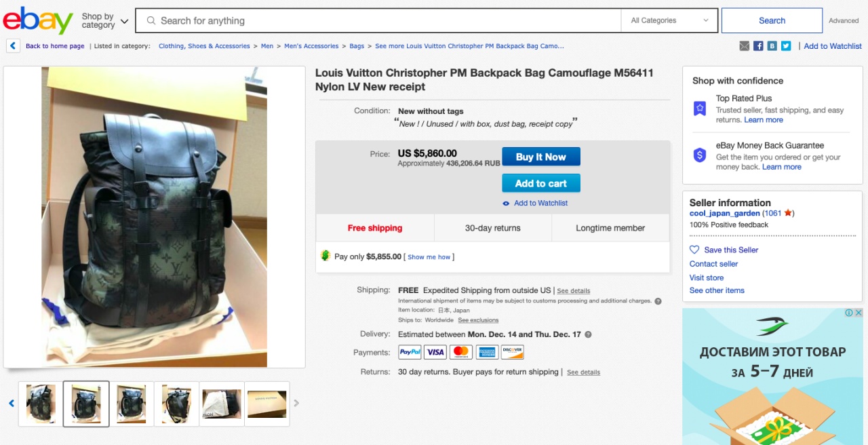868x445 pixels.
Task: Share listing on Facebook
Action: point(758,46)
